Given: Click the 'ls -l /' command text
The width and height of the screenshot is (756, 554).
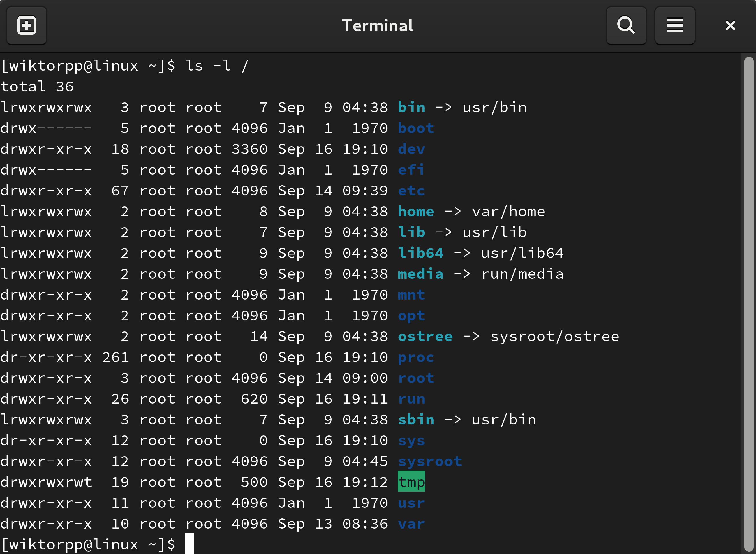Looking at the screenshot, I should 217,66.
